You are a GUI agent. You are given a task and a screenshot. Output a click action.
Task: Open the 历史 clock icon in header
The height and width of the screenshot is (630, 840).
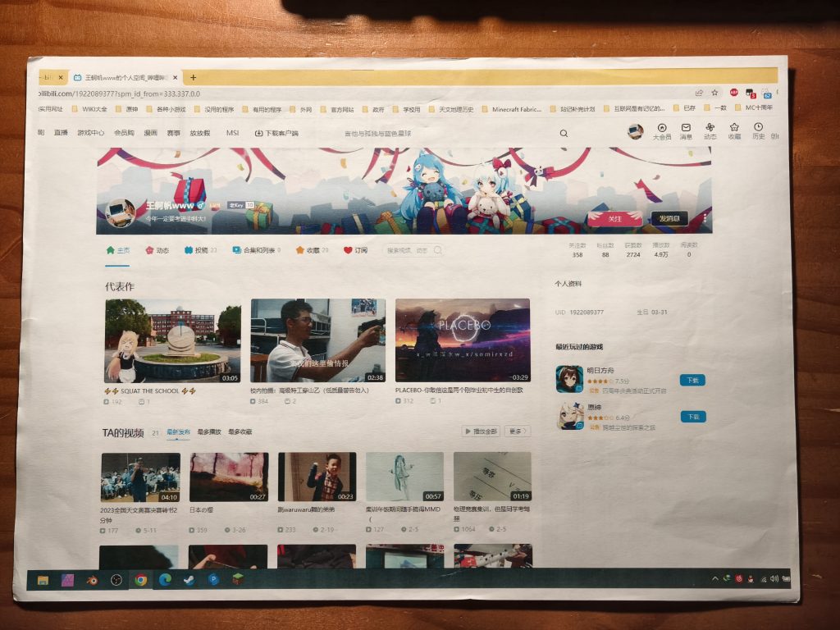click(x=759, y=128)
